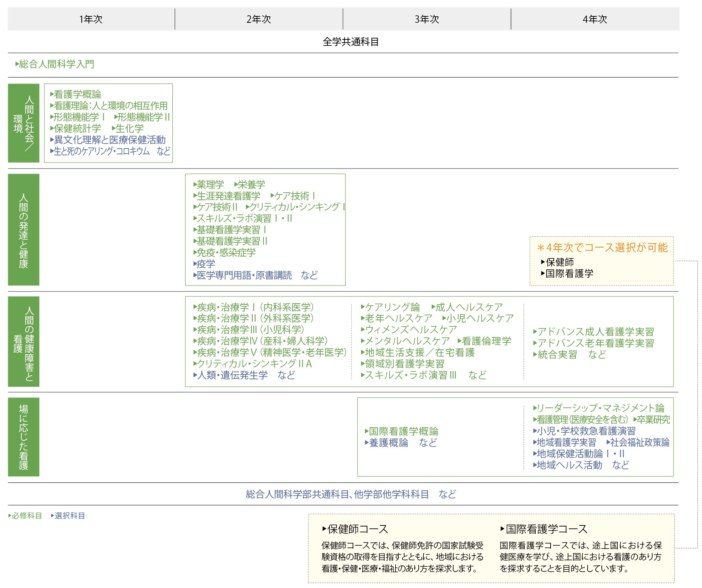
Task: Click the 人間の健康障害と看護 category label
Action: point(23,342)
